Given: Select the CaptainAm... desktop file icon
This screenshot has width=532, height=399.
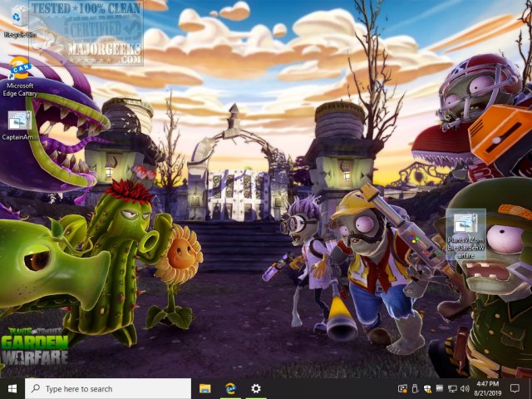Looking at the screenshot, I should pyautogui.click(x=20, y=126).
